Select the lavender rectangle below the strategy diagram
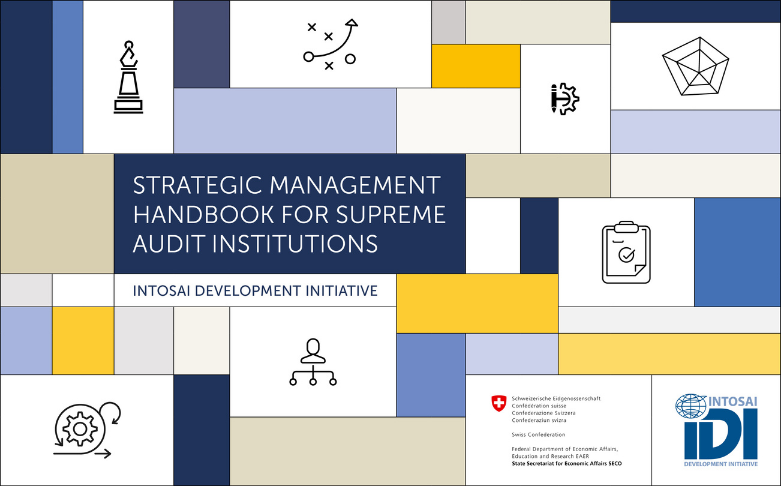This screenshot has width=781, height=486. tap(284, 121)
